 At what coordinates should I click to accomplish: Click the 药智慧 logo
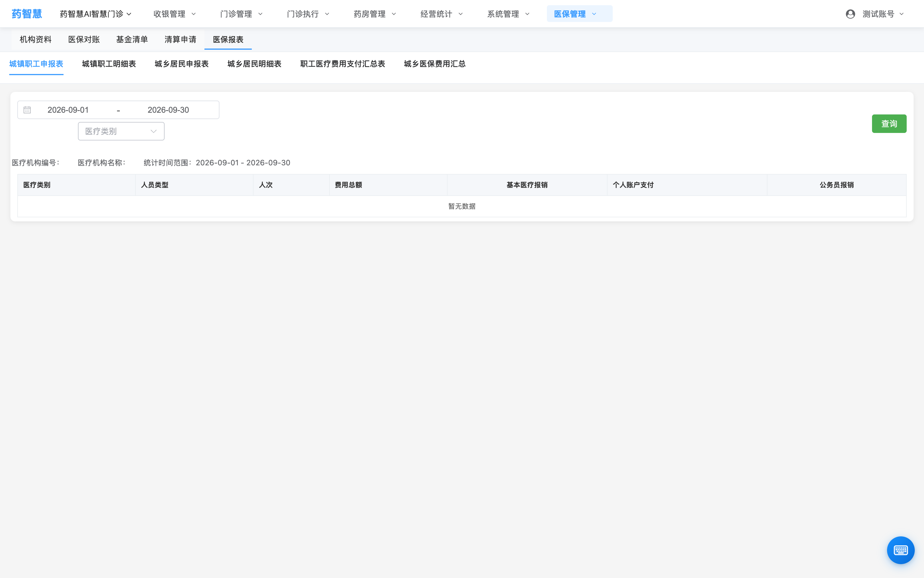(x=27, y=14)
